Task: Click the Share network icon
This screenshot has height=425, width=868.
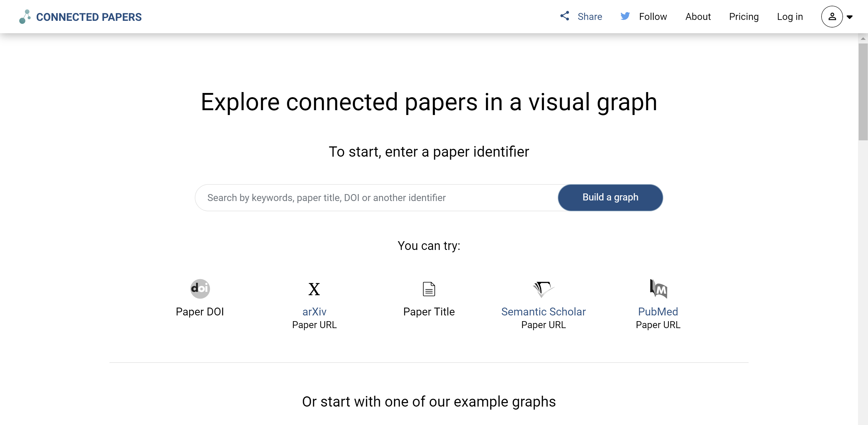Action: tap(565, 16)
